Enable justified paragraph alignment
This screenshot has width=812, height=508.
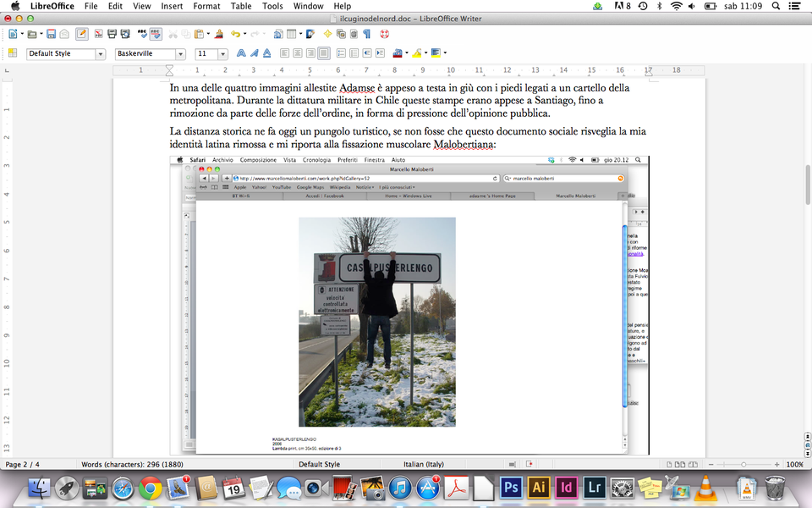tap(323, 53)
